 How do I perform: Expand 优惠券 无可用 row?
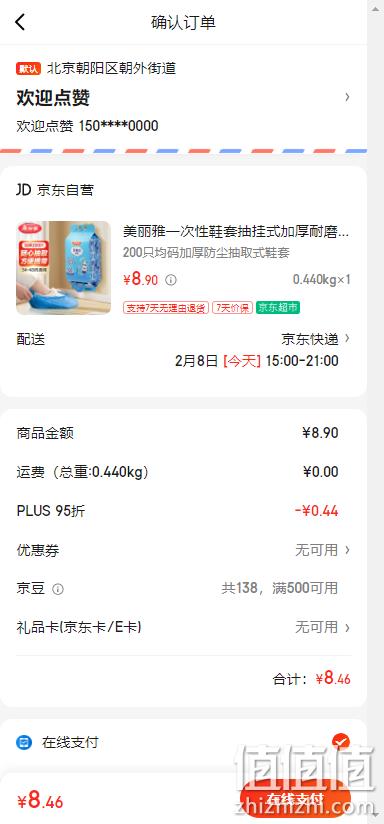click(x=184, y=550)
